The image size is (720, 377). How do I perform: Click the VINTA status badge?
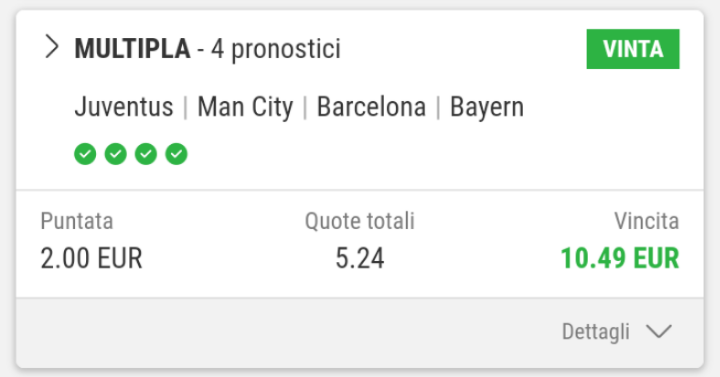click(x=633, y=49)
